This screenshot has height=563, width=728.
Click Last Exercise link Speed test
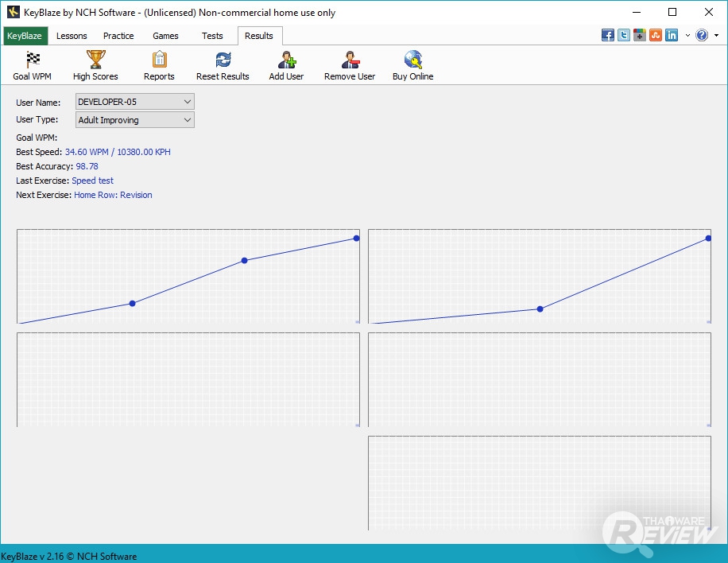click(x=92, y=181)
